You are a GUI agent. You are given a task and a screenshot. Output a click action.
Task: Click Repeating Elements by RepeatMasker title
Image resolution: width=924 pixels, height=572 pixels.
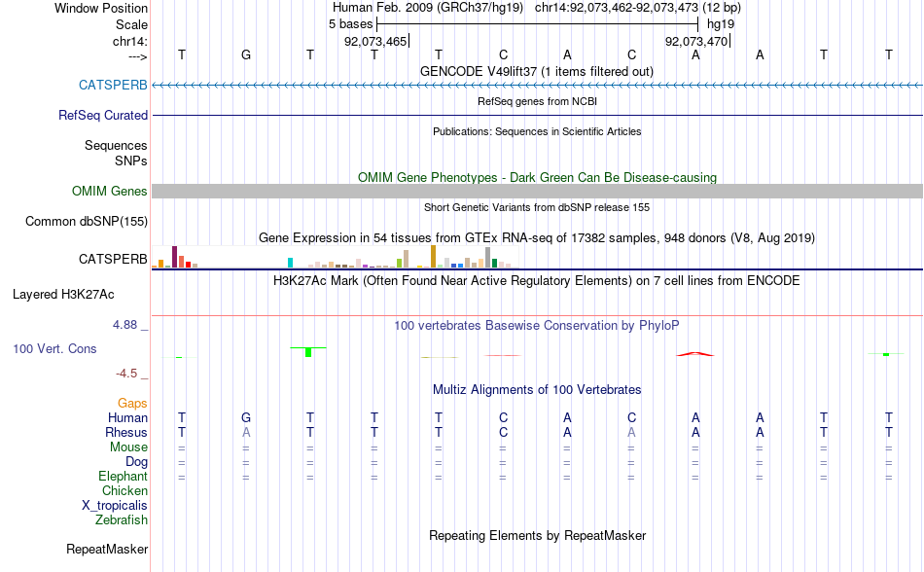[x=537, y=535]
